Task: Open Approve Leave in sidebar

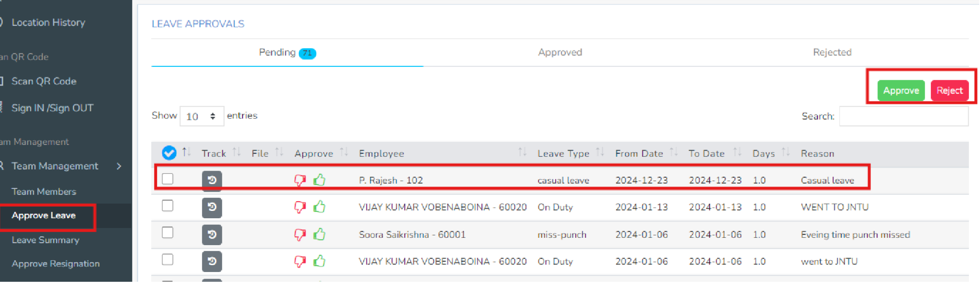Action: click(44, 215)
